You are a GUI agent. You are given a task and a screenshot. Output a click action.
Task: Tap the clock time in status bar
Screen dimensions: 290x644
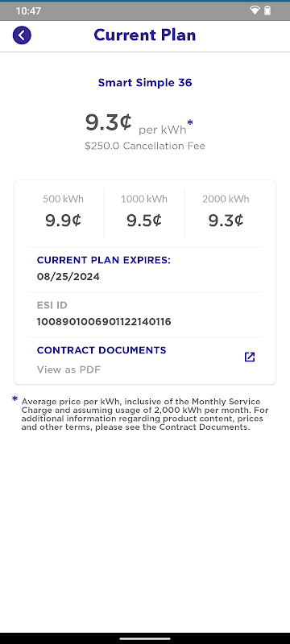click(28, 10)
